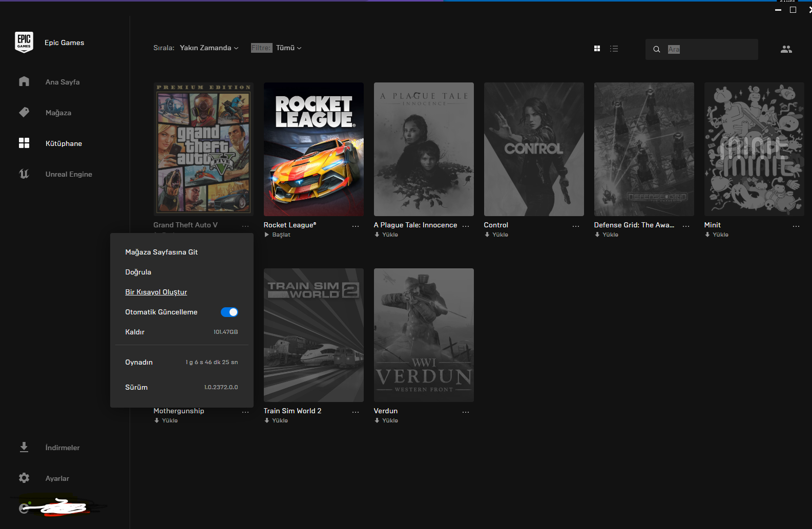Click the Oynadın playtime row

pyautogui.click(x=181, y=362)
